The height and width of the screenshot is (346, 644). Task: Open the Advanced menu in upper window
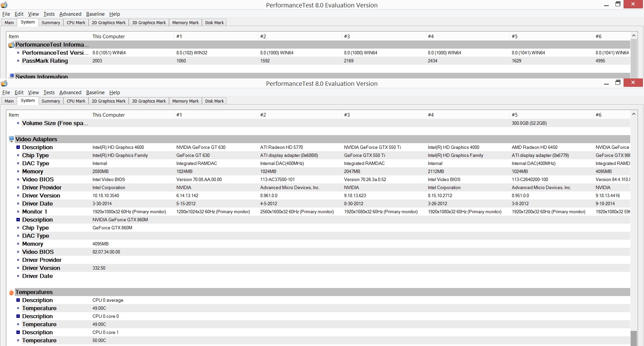(70, 14)
